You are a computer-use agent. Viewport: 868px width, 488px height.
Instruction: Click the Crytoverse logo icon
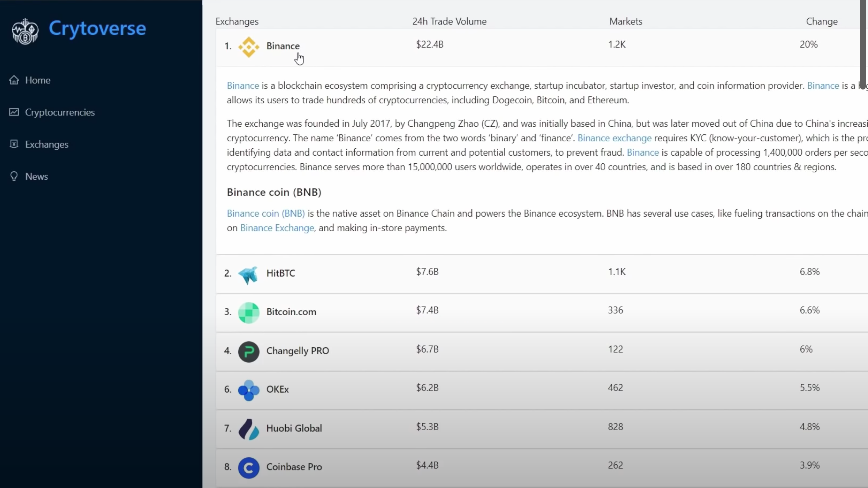pos(25,31)
